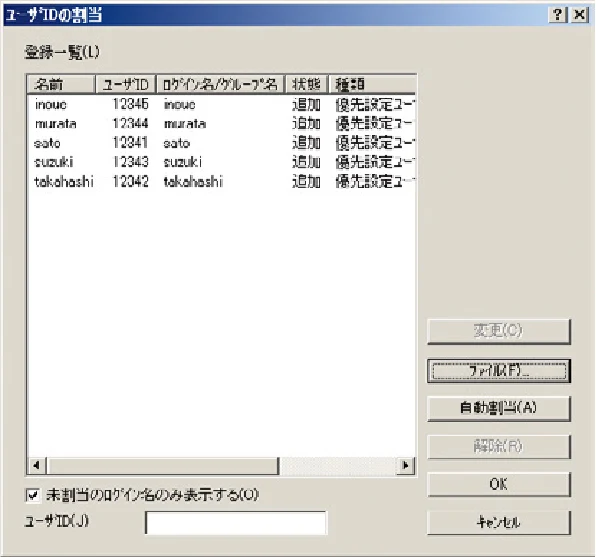Viewport: 596px width, 557px height.
Task: Click the horizontal scrollbar thumb
Action: (163, 465)
